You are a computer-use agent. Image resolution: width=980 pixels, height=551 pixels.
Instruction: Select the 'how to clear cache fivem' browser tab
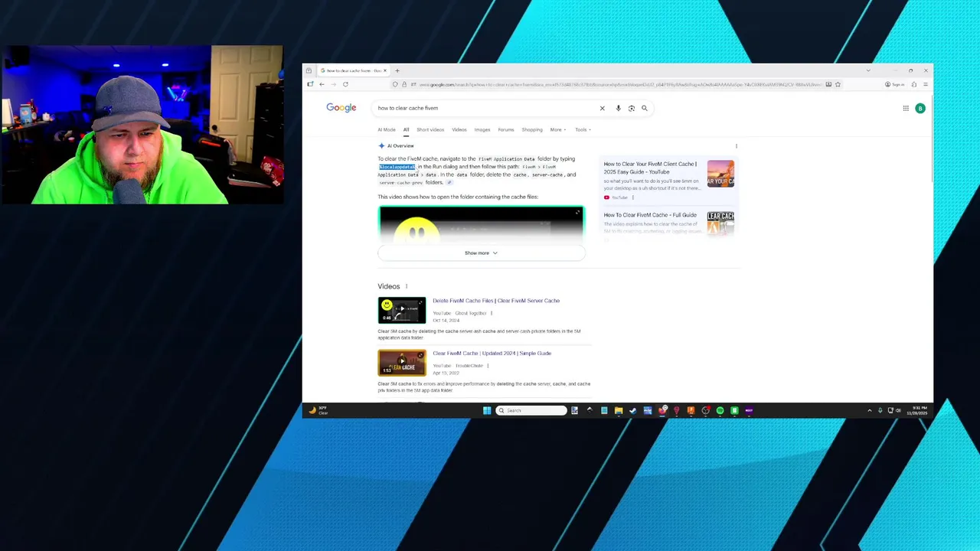click(x=354, y=70)
